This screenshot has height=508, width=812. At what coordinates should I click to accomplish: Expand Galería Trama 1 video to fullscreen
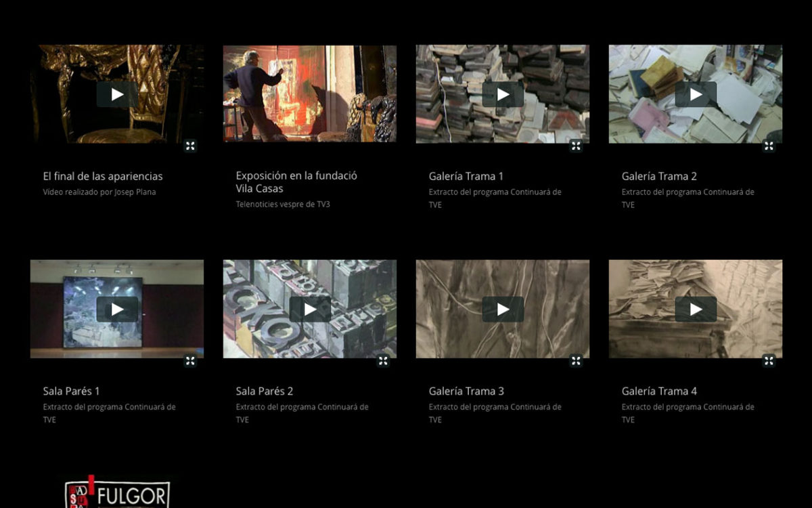click(576, 146)
